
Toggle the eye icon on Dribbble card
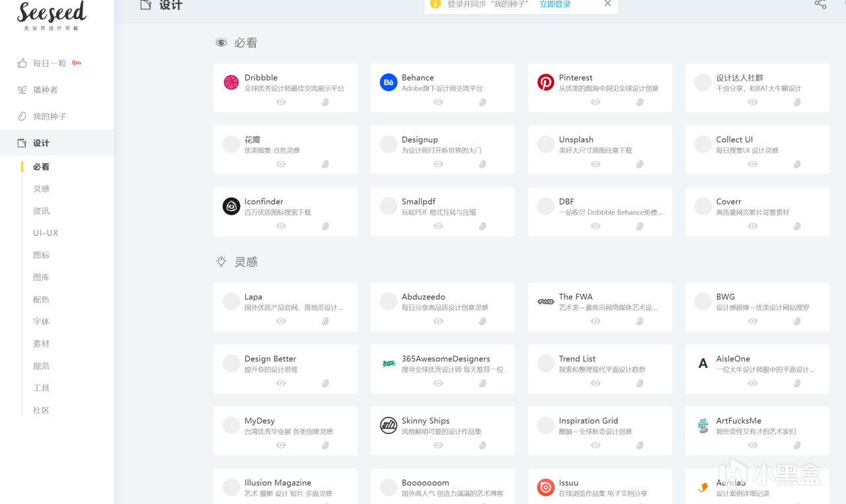pyautogui.click(x=281, y=102)
